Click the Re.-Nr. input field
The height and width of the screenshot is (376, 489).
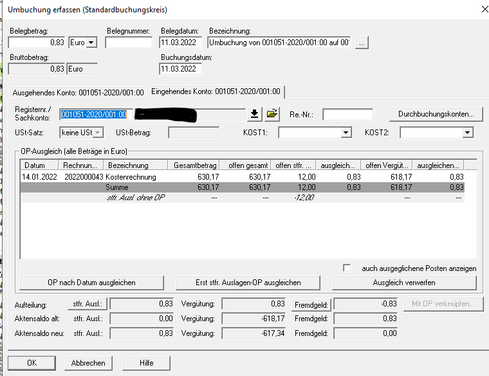click(348, 114)
